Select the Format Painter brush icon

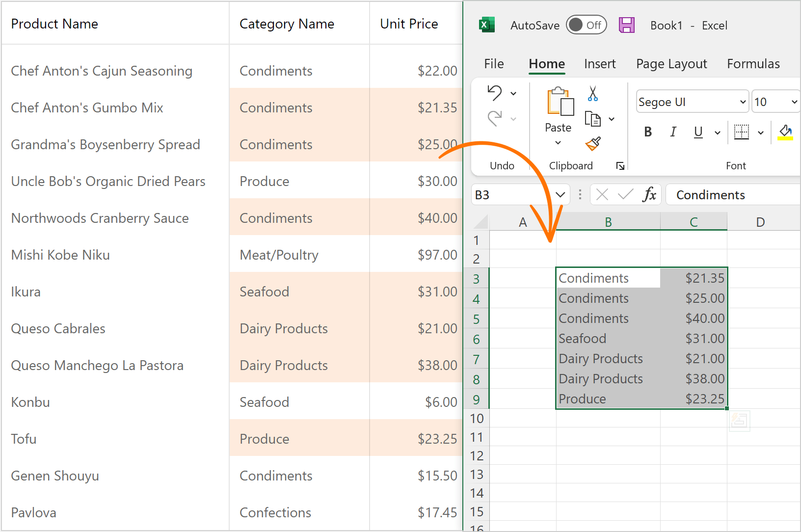593,144
